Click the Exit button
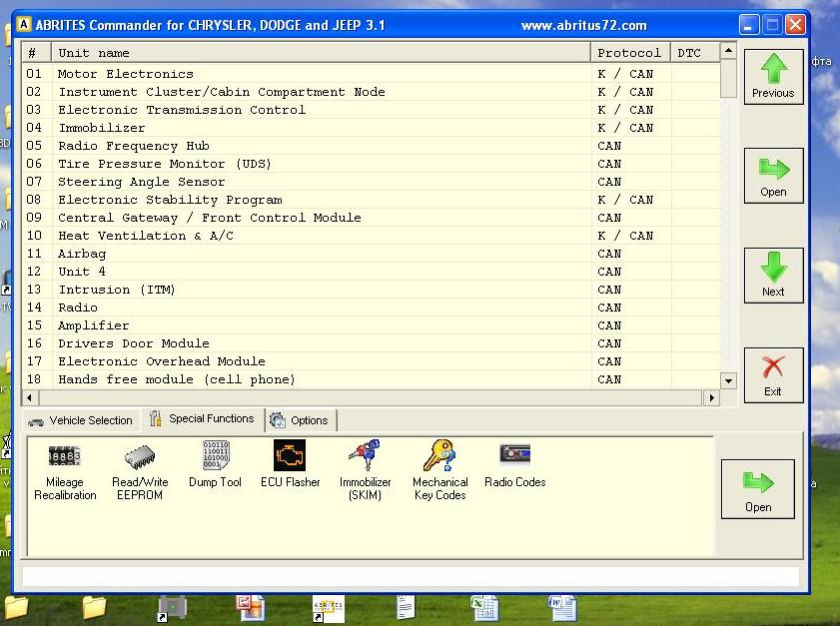The width and height of the screenshot is (840, 626). click(773, 374)
